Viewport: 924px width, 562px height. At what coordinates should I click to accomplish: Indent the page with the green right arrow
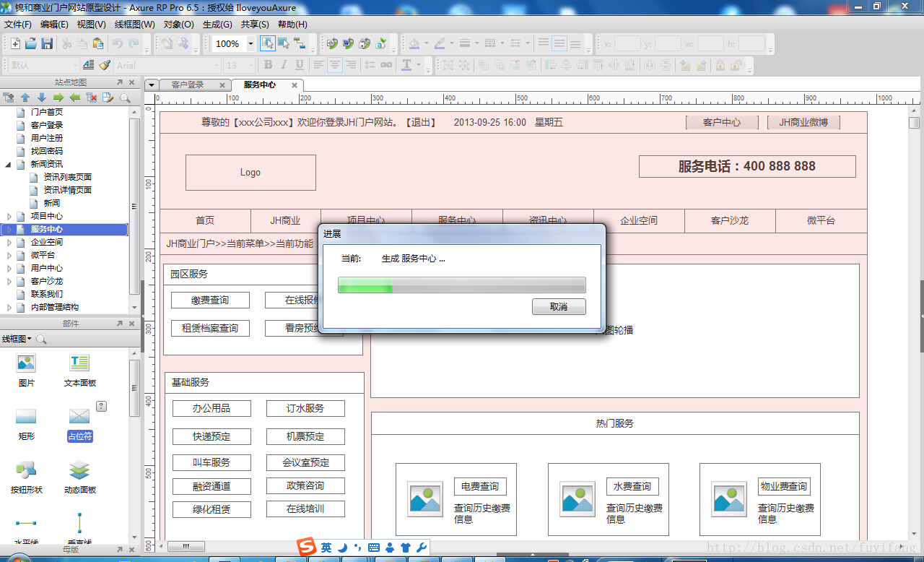pyautogui.click(x=58, y=98)
